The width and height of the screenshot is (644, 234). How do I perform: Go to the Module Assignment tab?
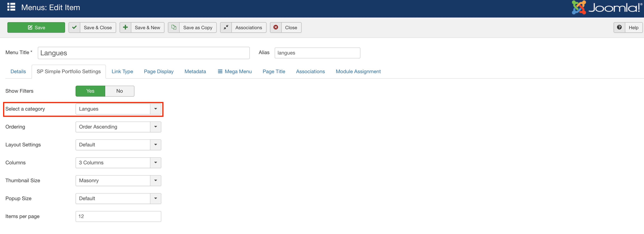coord(358,72)
